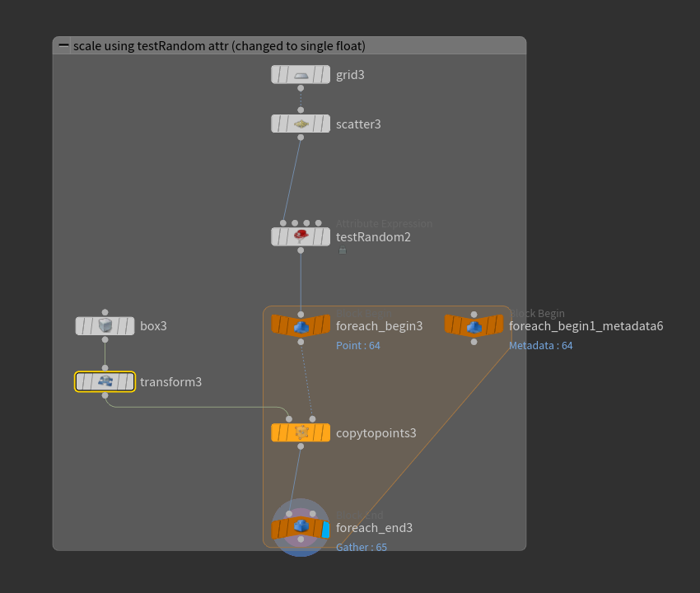Click the copytopoints3 node name label
This screenshot has width=700, height=593.
click(x=376, y=432)
